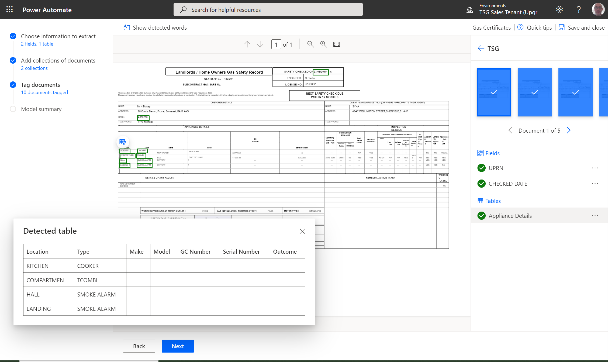The image size is (608, 362).
Task: Select HALL cell in detected table
Action: pos(33,295)
